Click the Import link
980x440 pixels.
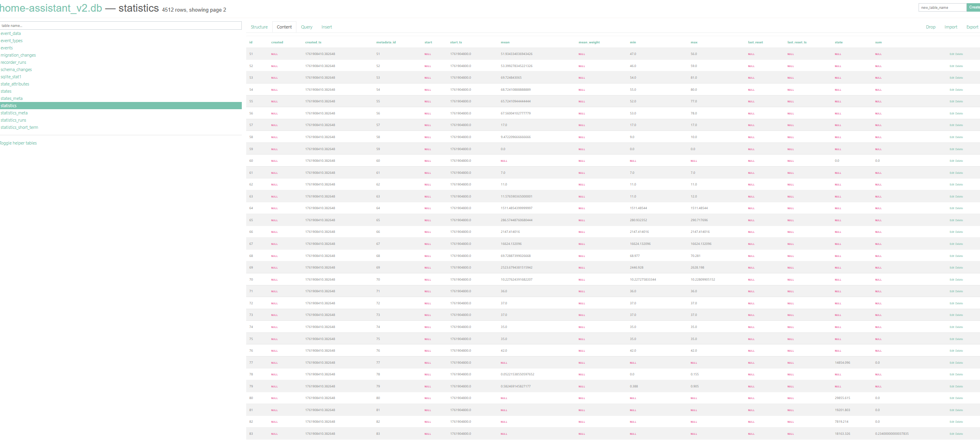coord(951,27)
